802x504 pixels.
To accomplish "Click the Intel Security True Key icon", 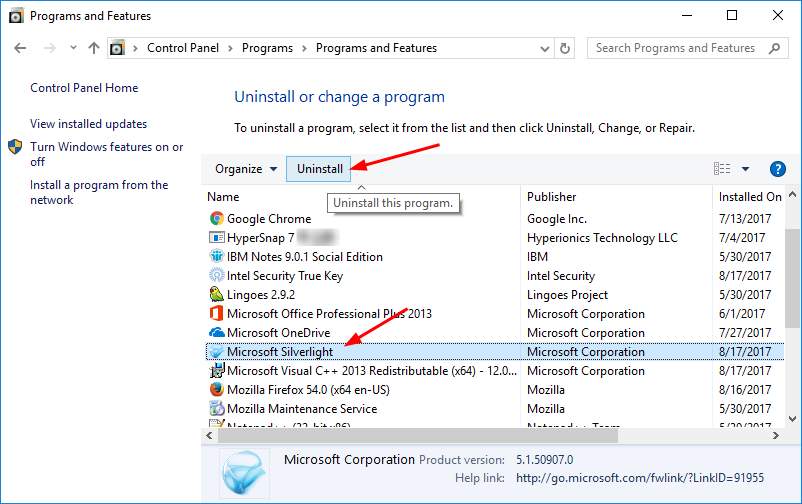I will click(217, 275).
